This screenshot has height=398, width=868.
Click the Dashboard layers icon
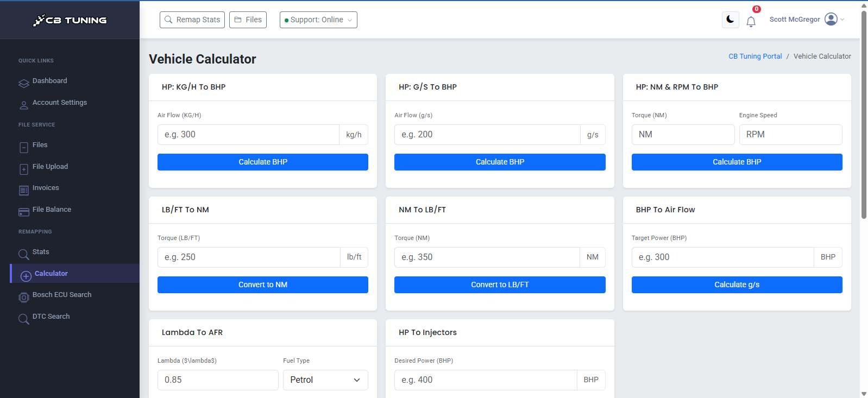pos(24,84)
